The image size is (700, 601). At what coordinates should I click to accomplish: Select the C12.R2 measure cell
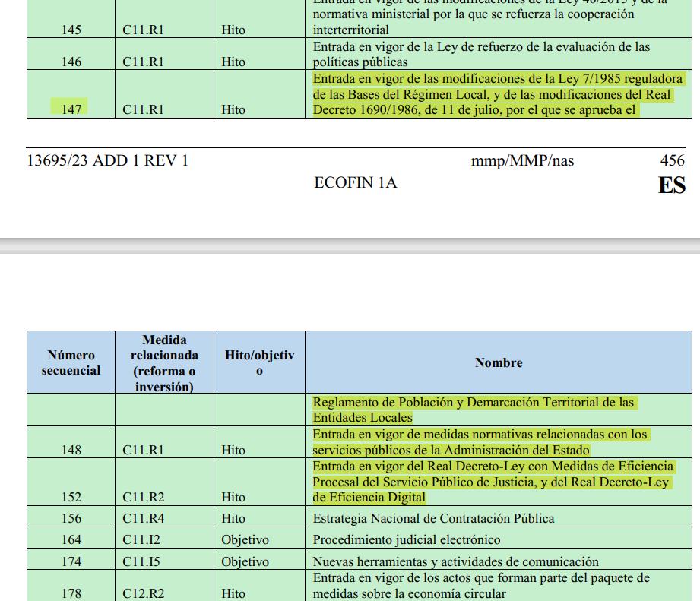tap(143, 594)
